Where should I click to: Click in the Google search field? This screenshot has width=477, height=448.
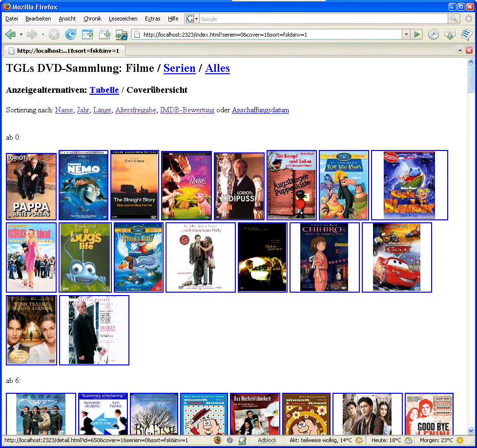[x=323, y=19]
